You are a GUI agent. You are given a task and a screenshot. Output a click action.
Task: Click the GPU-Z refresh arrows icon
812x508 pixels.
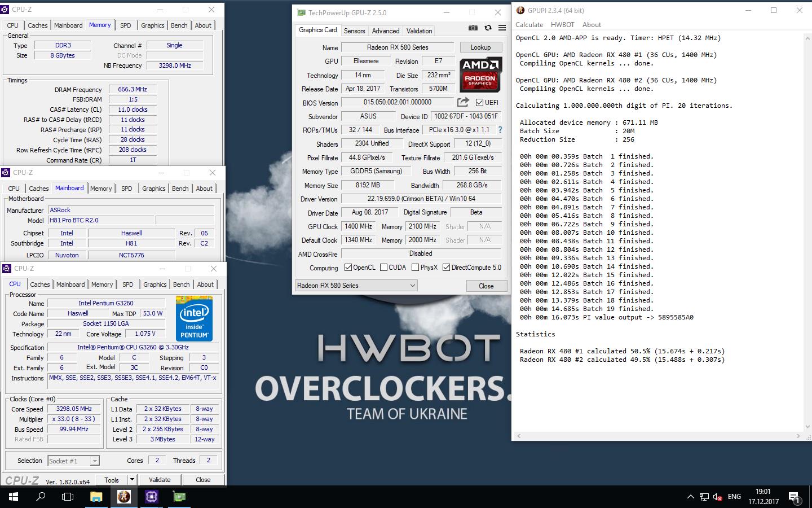(488, 28)
